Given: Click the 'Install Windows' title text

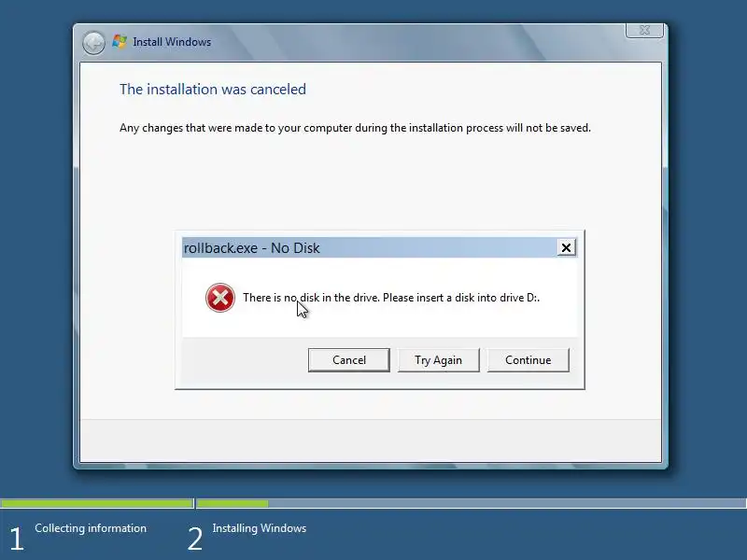Looking at the screenshot, I should coord(172,42).
